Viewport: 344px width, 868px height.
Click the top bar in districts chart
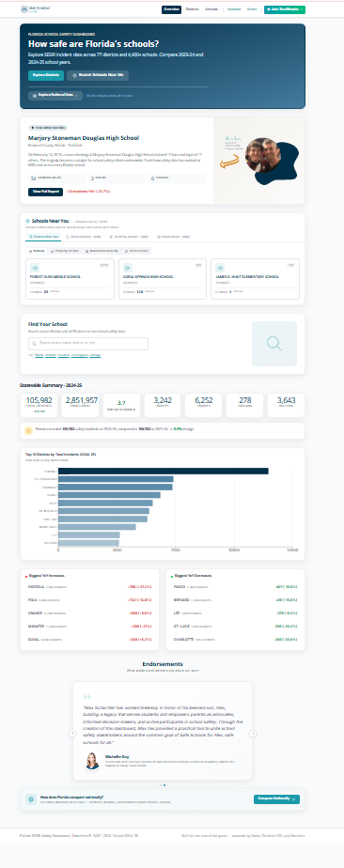164,471
